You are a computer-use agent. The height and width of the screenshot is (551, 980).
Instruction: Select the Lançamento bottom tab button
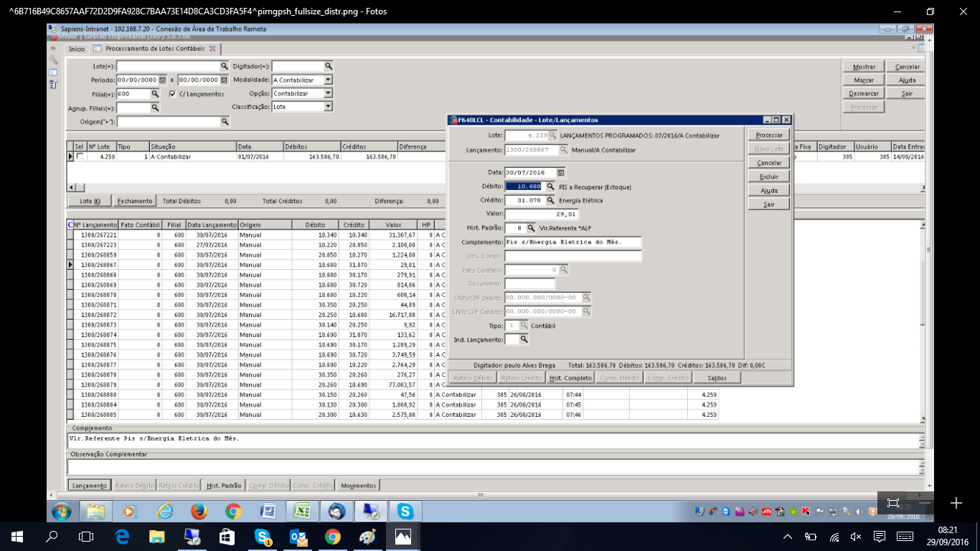(x=90, y=486)
